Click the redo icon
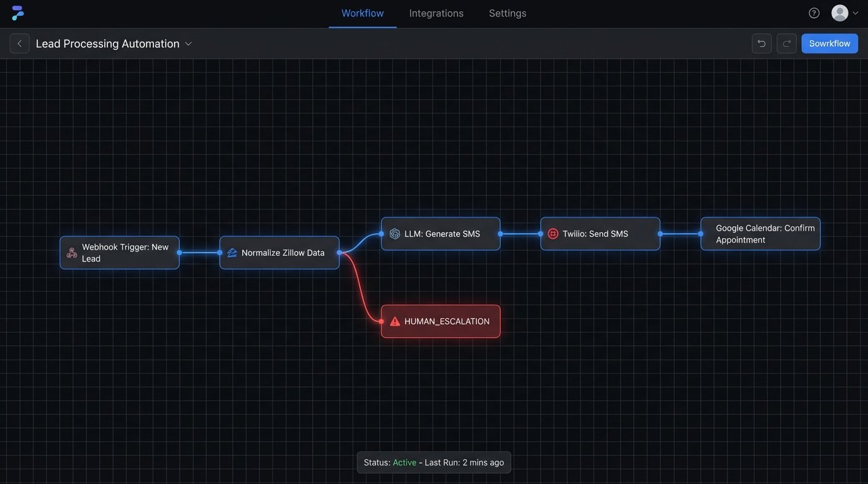 click(x=786, y=43)
